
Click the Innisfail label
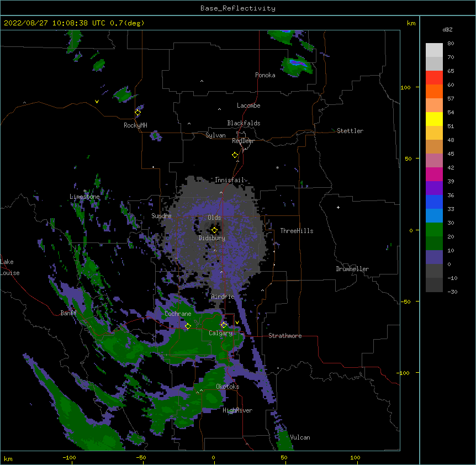coord(229,180)
